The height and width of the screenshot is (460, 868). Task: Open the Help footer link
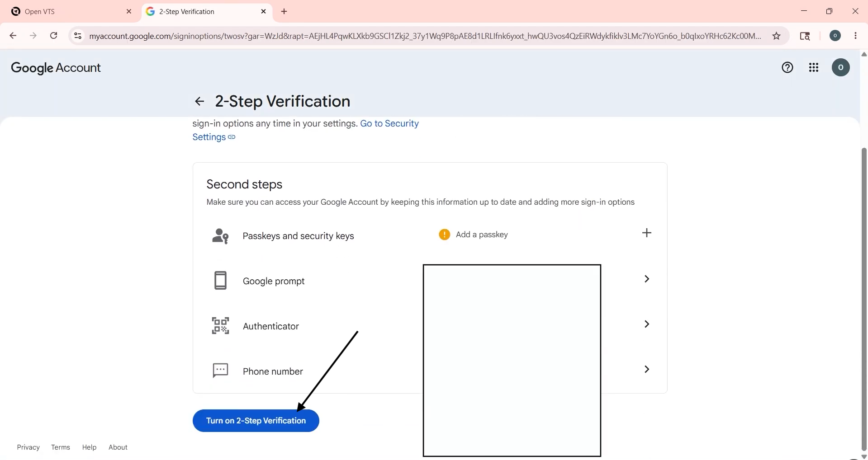89,448
